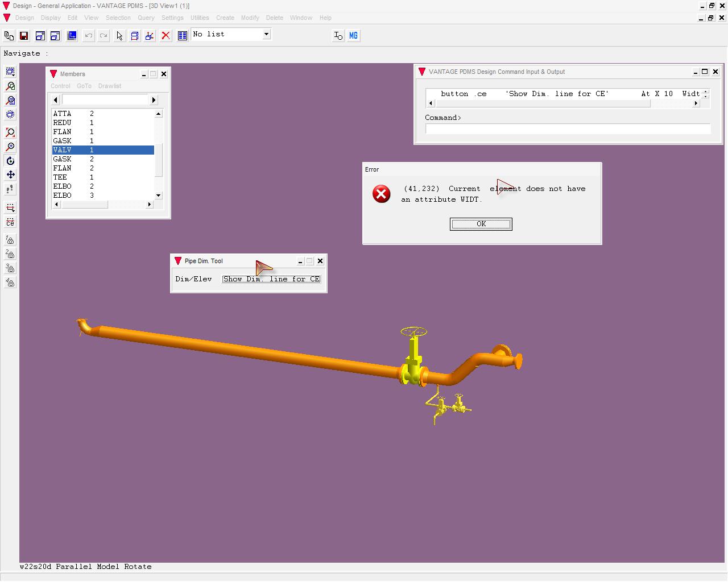Select ATTA 2 in Members list
The image size is (728, 582).
103,114
